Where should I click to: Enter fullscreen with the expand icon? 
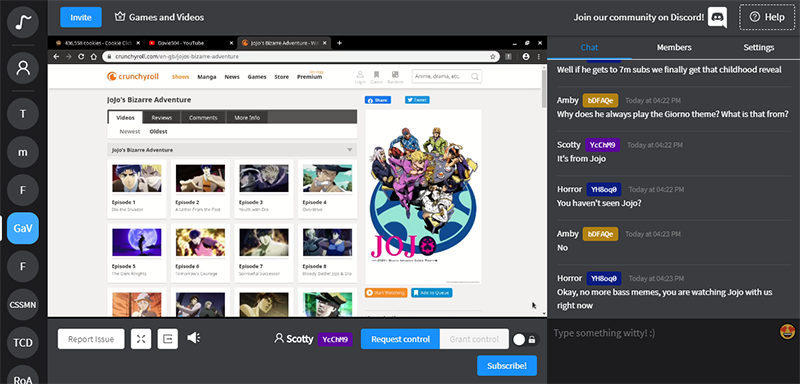(141, 339)
